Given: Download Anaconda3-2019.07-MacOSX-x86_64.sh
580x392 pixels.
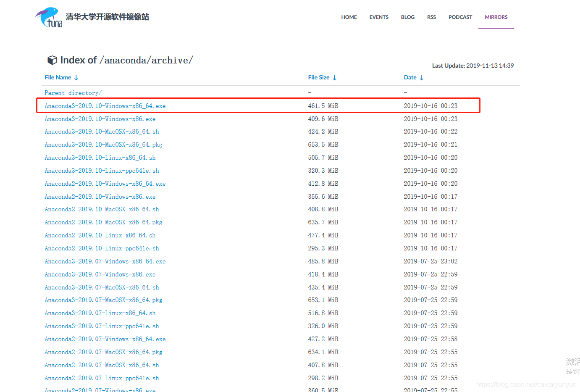Looking at the screenshot, I should [x=102, y=287].
